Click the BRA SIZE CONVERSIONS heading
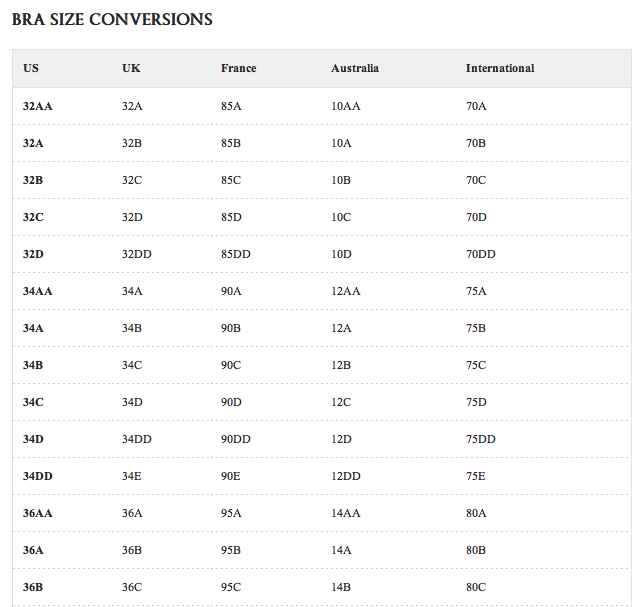The height and width of the screenshot is (607, 638). click(x=112, y=20)
